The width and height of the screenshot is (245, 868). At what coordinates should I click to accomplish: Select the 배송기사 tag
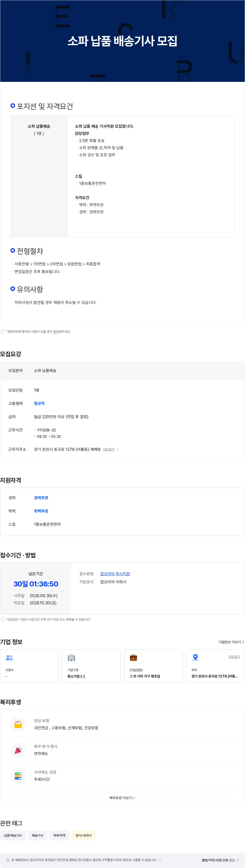(x=38, y=835)
